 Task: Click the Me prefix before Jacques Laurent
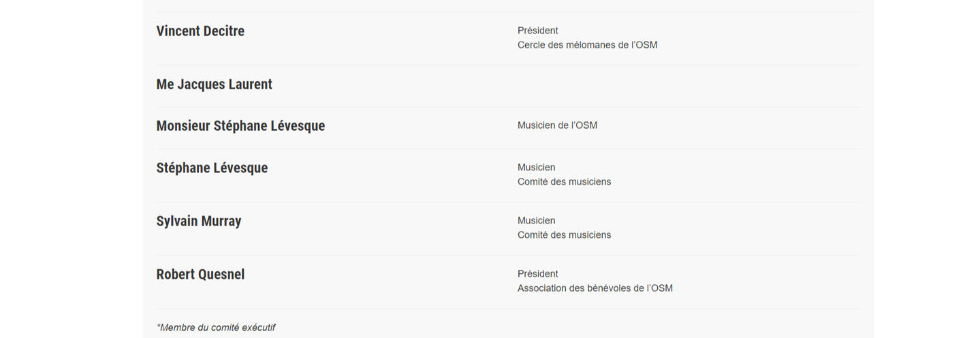coord(165,84)
